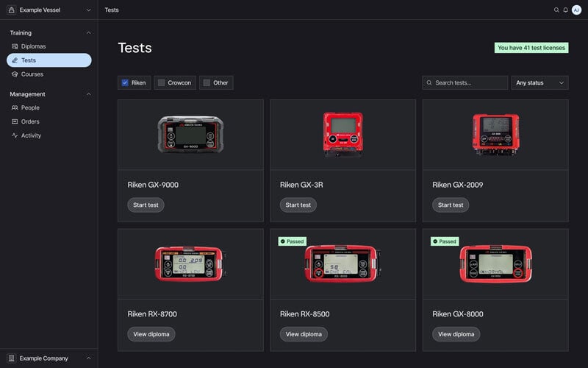
Task: Click the search magnifier icon in top bar
Action: pos(556,10)
